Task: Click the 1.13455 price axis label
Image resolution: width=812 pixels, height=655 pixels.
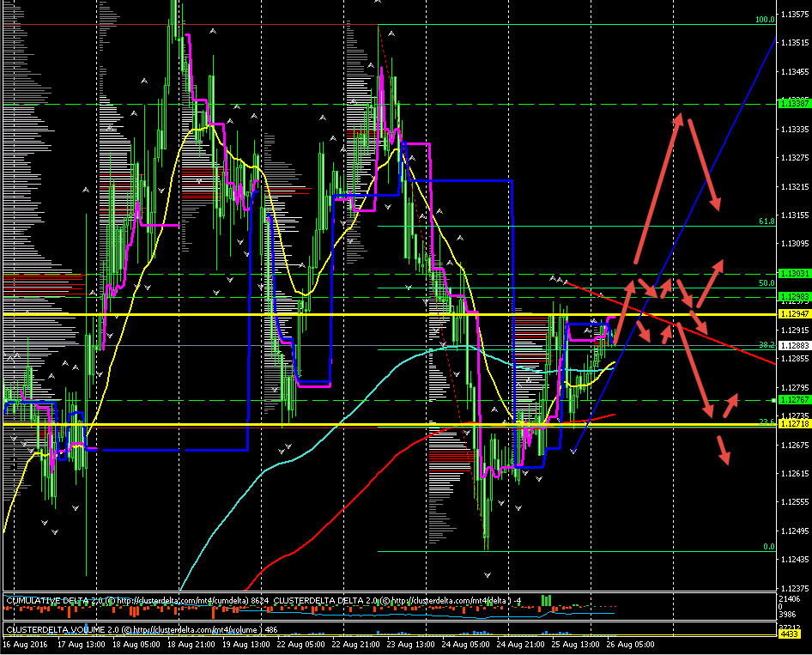Action: coord(795,71)
